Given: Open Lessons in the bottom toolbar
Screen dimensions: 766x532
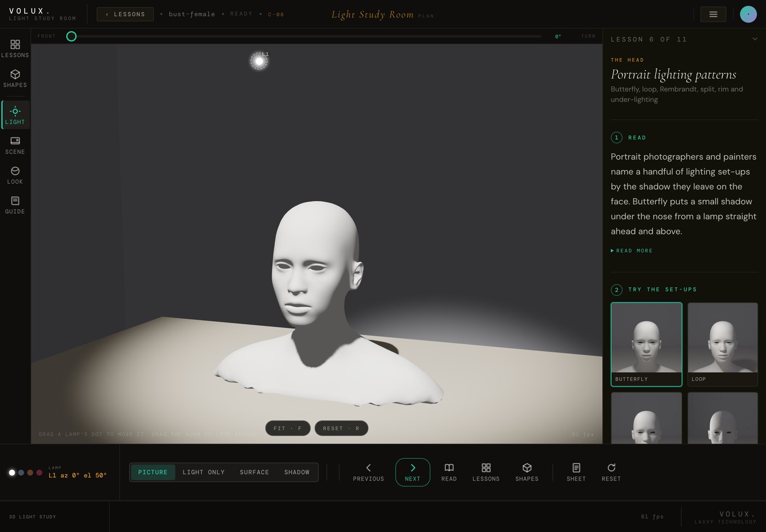Looking at the screenshot, I should (x=486, y=472).
